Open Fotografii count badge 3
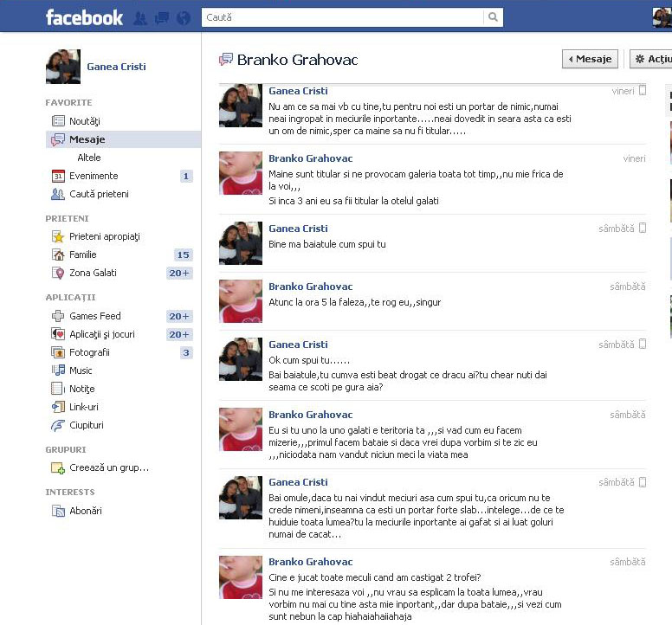672x625 pixels. [186, 352]
